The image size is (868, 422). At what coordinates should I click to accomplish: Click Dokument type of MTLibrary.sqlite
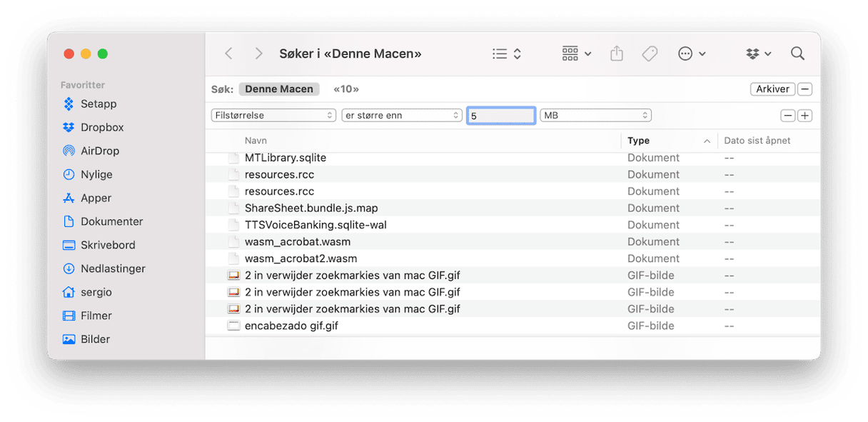[x=653, y=158]
